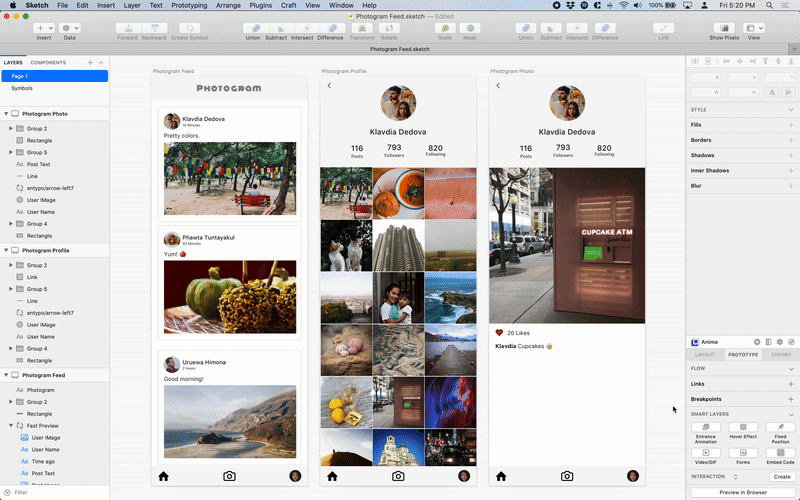Add an Entrance Animation smart layer

(705, 428)
